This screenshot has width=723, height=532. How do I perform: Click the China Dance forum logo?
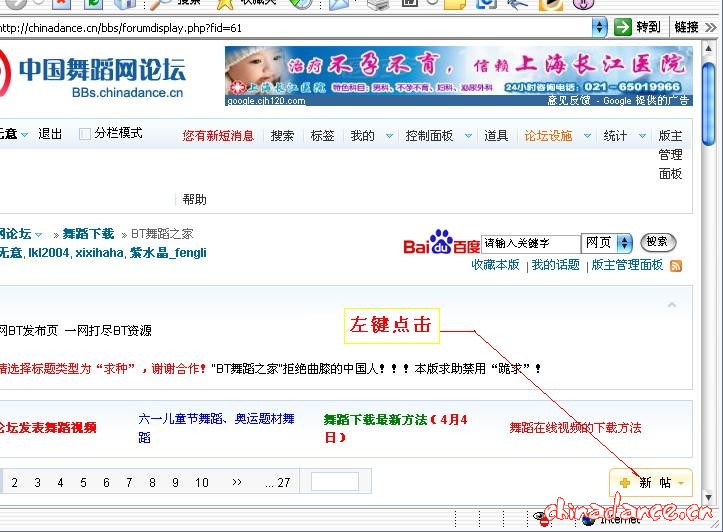(92, 74)
